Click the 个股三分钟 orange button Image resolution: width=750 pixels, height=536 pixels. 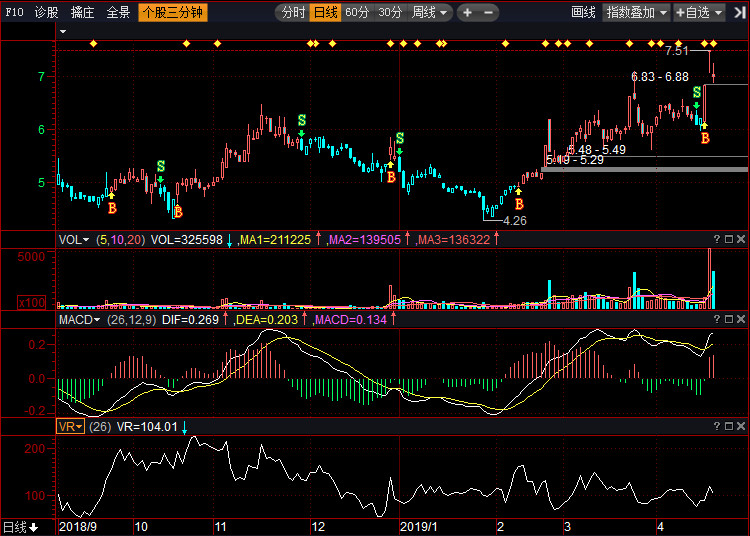pyautogui.click(x=173, y=12)
